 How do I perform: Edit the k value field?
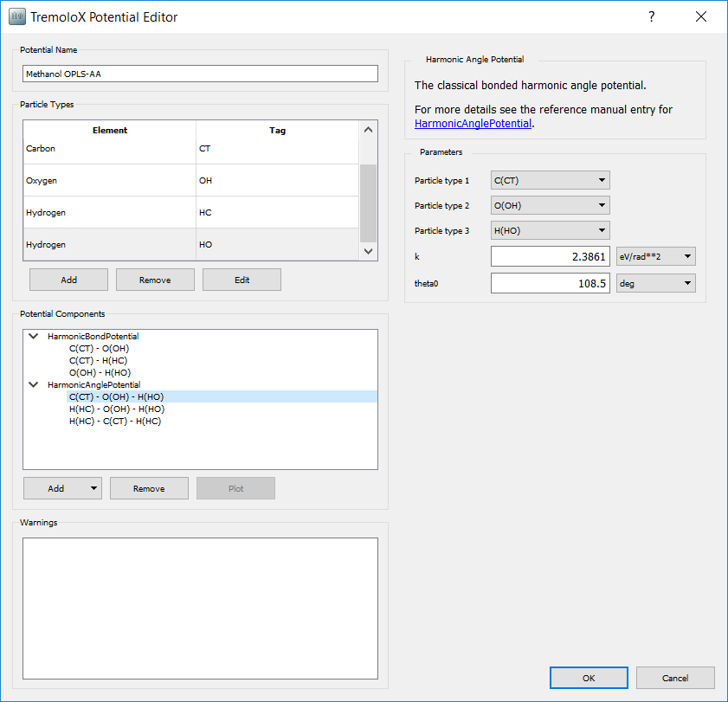point(551,256)
